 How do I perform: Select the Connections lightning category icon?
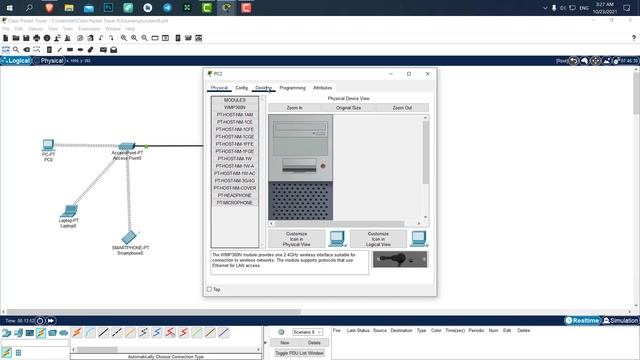click(41, 333)
